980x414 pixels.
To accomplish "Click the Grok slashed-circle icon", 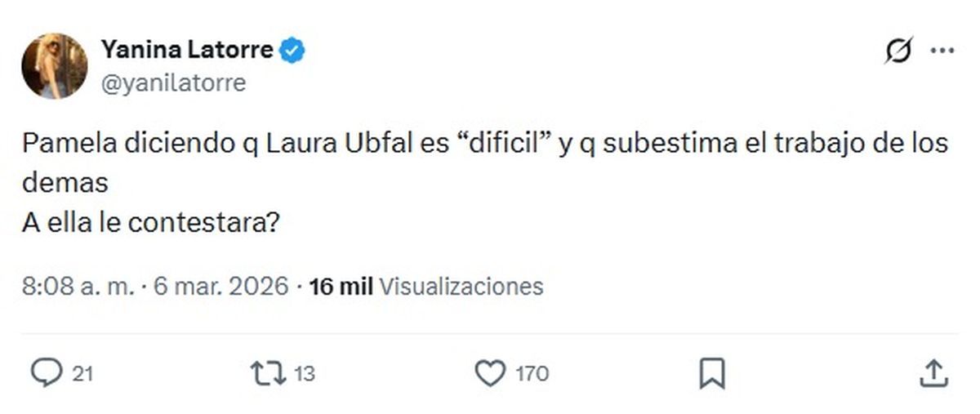I will [x=899, y=51].
